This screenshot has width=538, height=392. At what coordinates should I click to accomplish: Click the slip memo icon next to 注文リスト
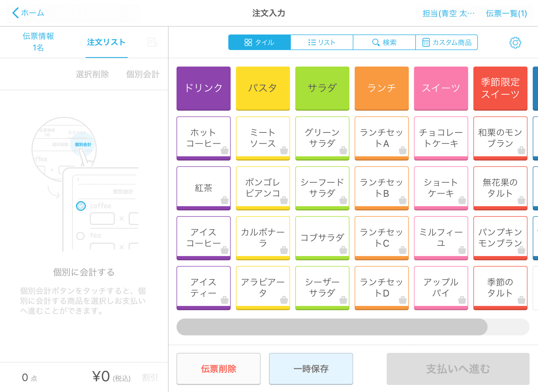pos(152,42)
